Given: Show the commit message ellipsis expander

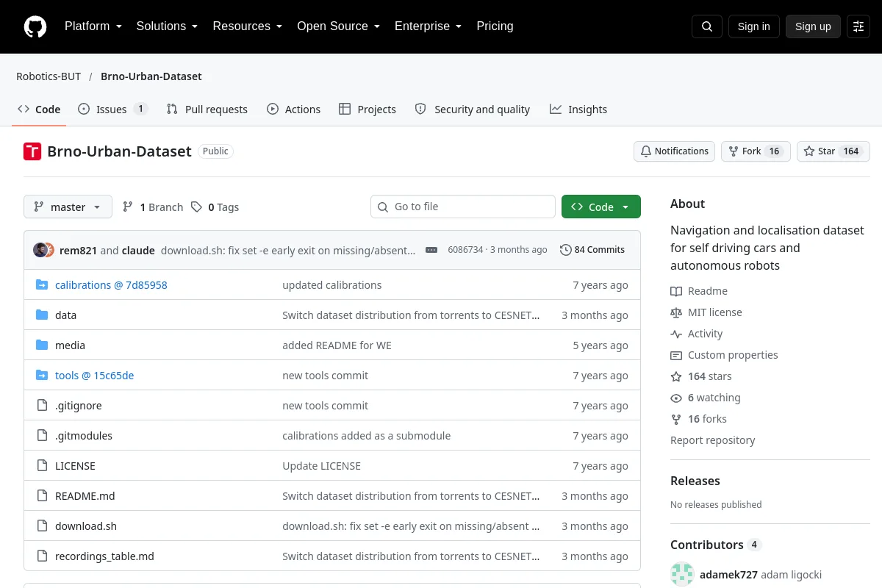Looking at the screenshot, I should pos(431,250).
